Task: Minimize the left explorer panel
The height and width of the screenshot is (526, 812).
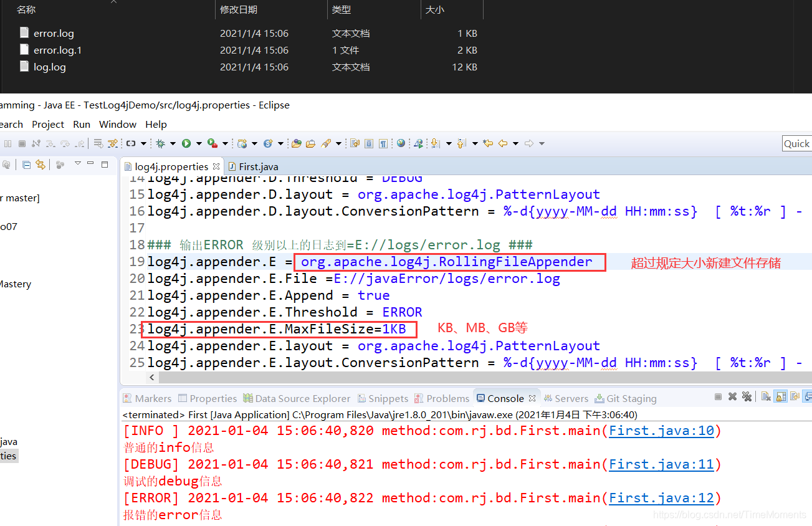Action: 90,163
